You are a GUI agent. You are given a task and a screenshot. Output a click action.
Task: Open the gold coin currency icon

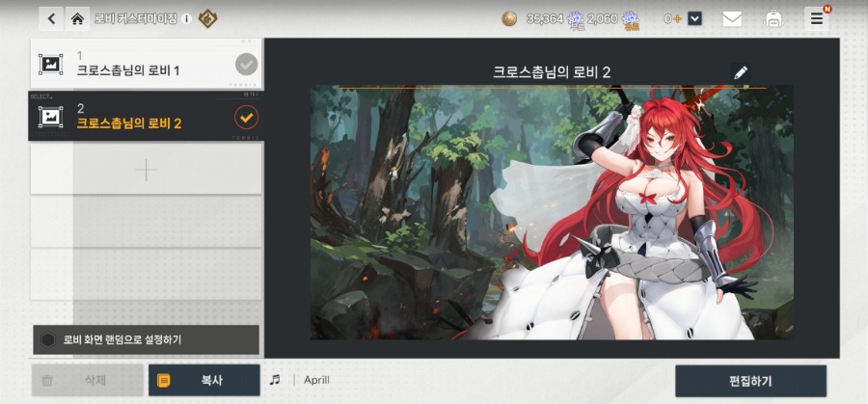[x=509, y=19]
